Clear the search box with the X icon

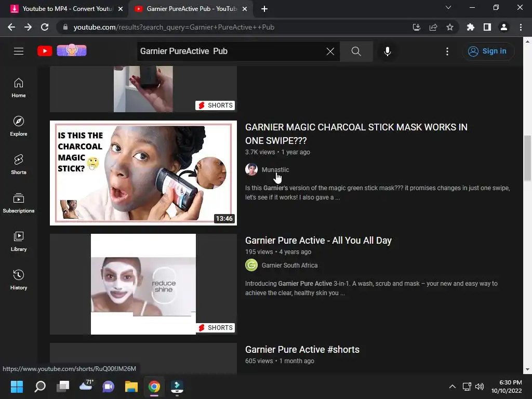click(330, 51)
